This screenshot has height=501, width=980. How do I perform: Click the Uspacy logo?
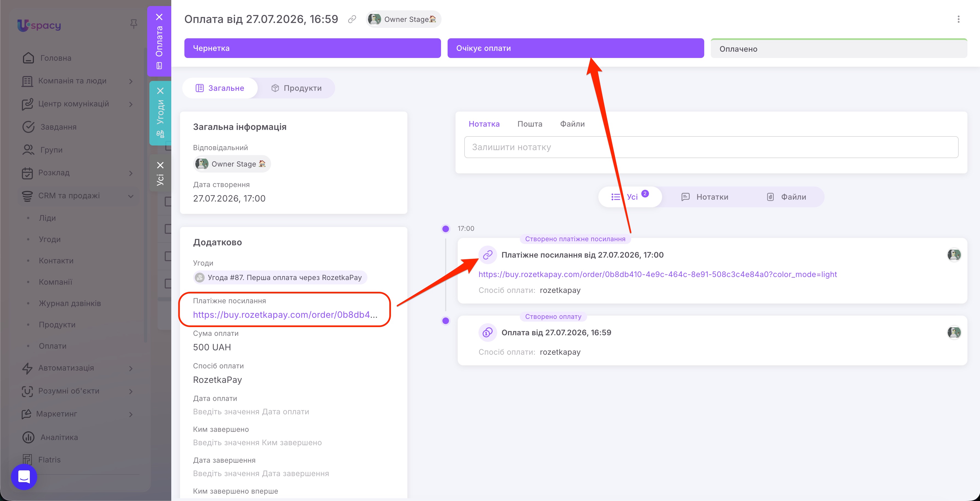tap(39, 25)
